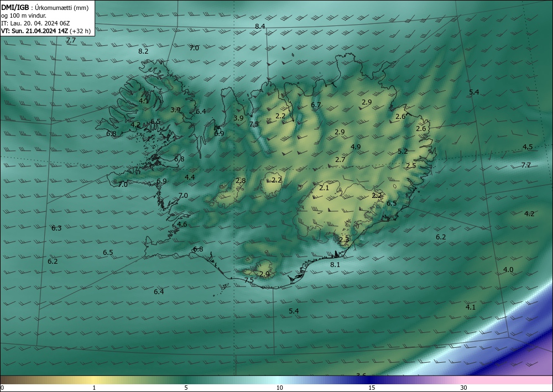This screenshot has height=392, width=553.
Task: Click the "og 100 m vindur." subtitle line
Action: tap(24, 15)
